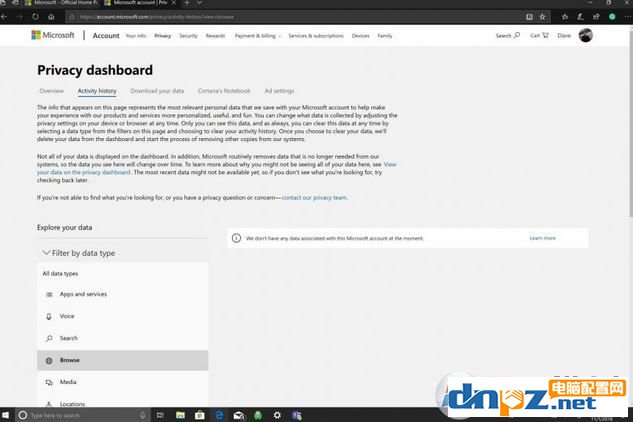Open the Download your data tab
The height and width of the screenshot is (422, 633).
(x=157, y=91)
